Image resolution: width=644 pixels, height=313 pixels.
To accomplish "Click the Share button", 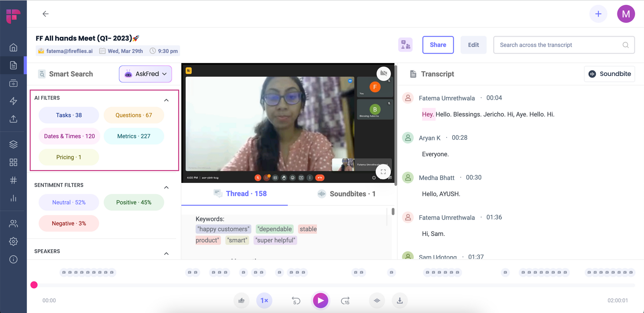I will coord(438,45).
